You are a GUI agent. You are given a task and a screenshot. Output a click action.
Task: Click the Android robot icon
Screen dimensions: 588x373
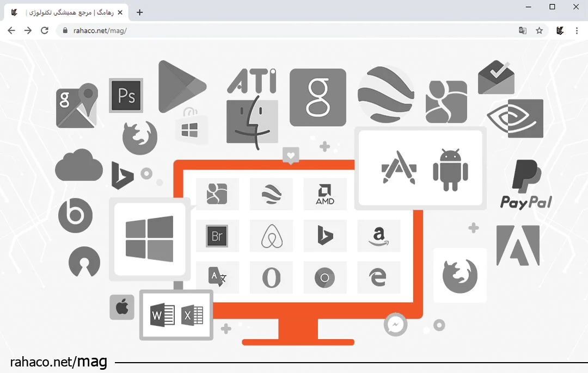coord(450,170)
